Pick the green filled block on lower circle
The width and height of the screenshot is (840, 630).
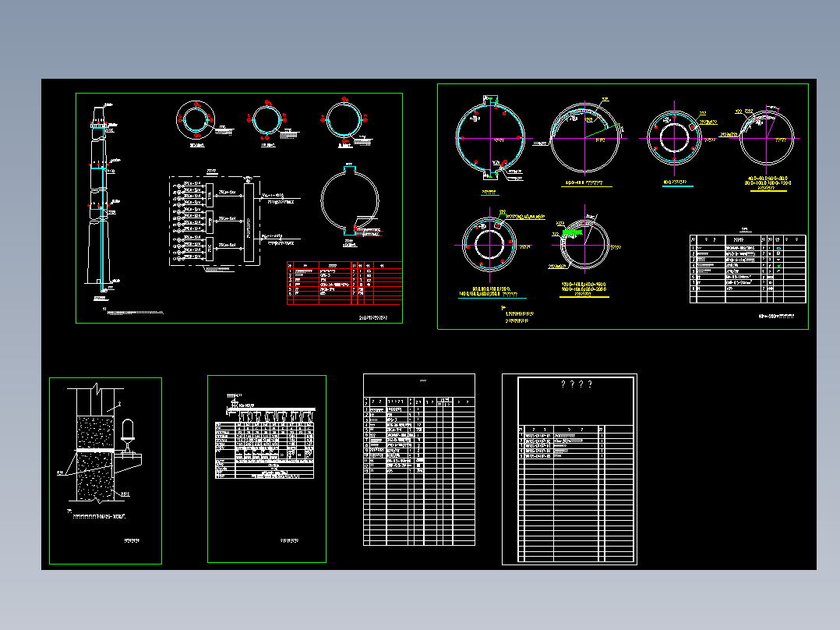572,232
